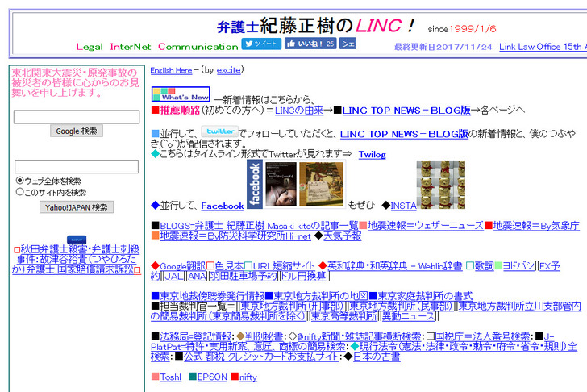The width and height of the screenshot is (587, 392).
Task: Open the What's New banner icon
Action: tap(181, 94)
